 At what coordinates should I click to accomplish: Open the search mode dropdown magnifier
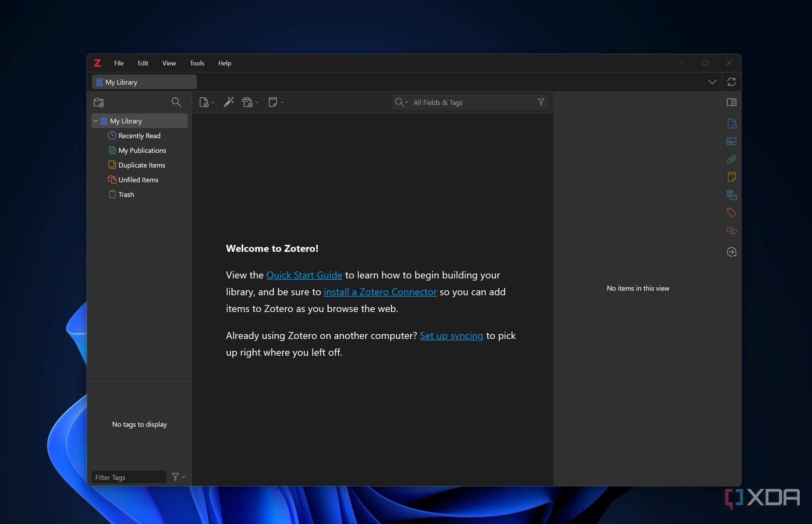click(x=402, y=102)
